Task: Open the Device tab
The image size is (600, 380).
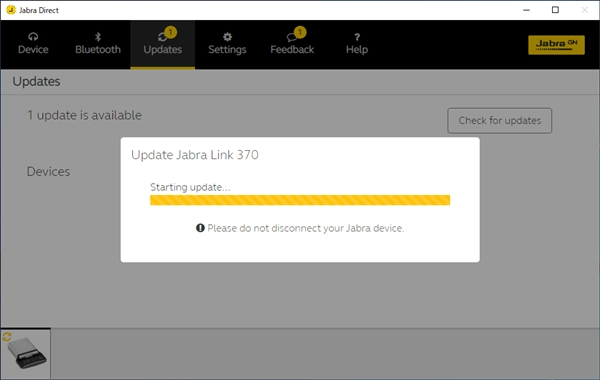Action: pyautogui.click(x=33, y=44)
